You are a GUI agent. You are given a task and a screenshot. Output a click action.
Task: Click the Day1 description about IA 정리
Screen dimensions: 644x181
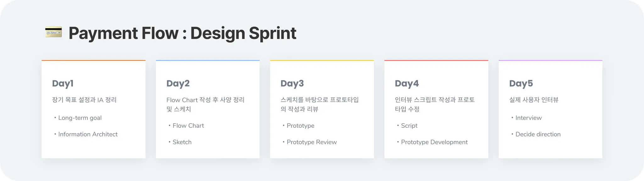(84, 100)
